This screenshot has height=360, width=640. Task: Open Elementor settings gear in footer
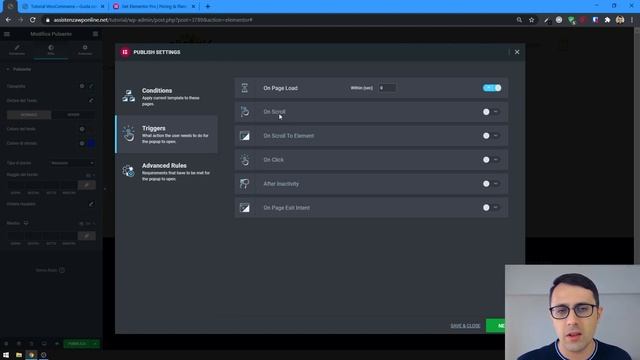[6, 344]
